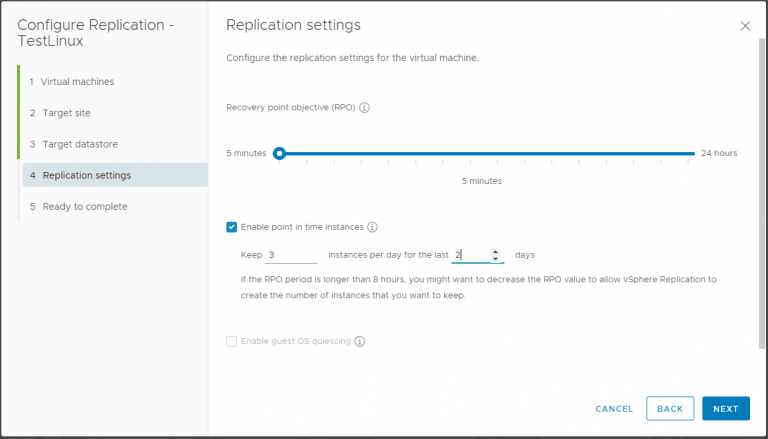Jump to step 3 Target datastore
Screen dimensions: 768x439
(x=80, y=144)
